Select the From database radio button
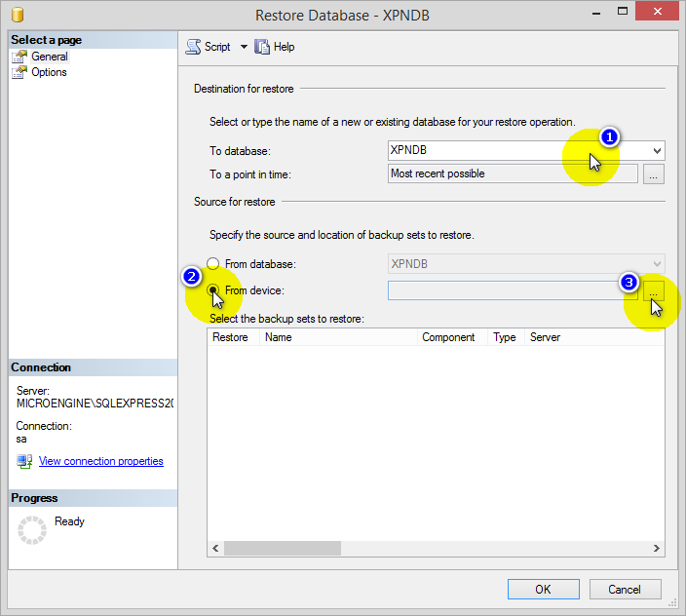 [x=213, y=263]
